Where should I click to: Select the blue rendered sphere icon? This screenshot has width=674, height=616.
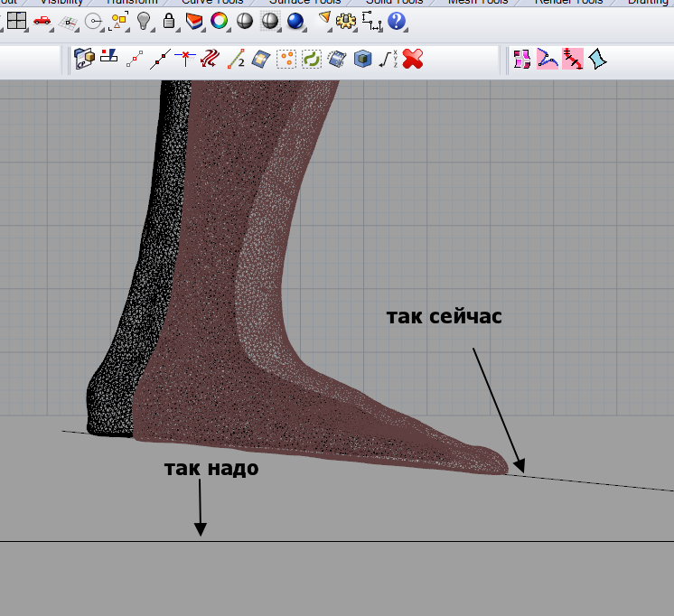coord(295,20)
